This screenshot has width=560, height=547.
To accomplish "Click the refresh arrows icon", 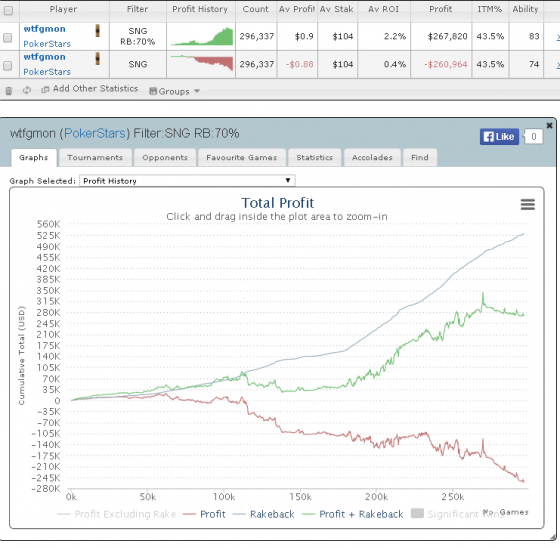I will pos(27,90).
